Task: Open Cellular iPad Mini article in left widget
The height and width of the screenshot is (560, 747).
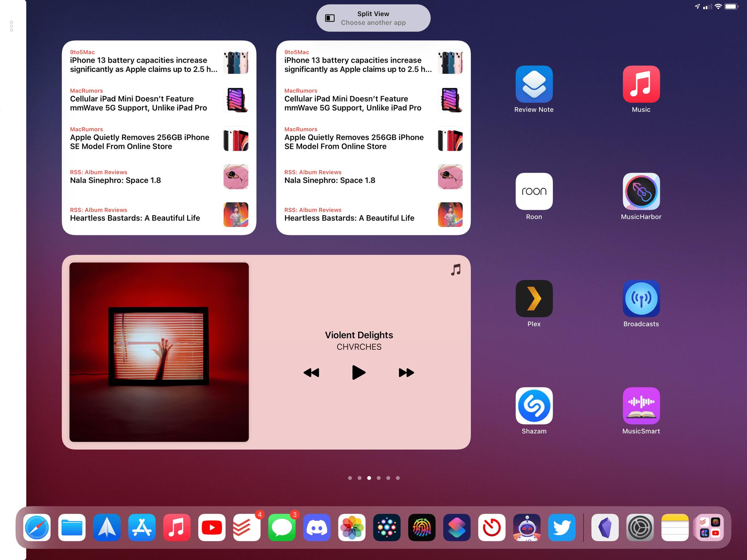Action: pos(159,100)
